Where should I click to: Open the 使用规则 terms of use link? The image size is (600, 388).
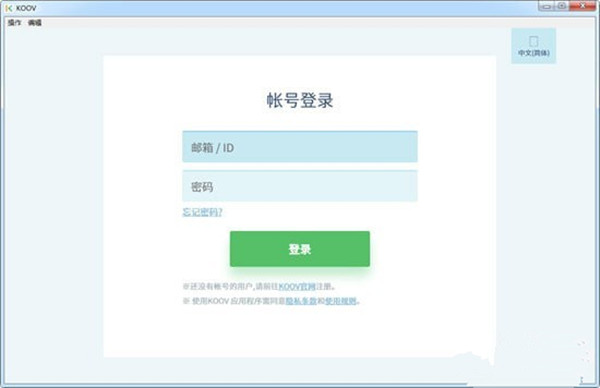click(x=341, y=301)
